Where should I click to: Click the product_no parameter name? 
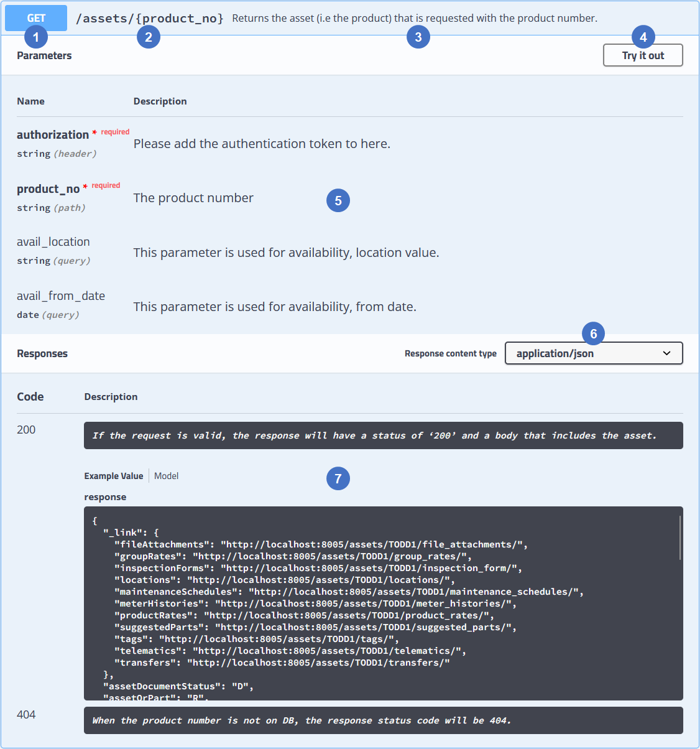point(48,189)
